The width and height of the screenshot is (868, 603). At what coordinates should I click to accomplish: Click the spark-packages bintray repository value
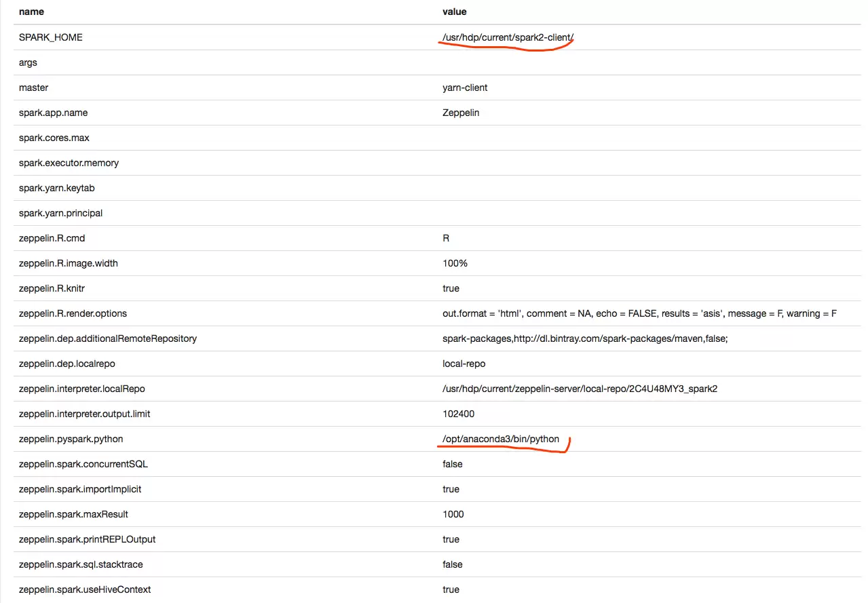[585, 338]
